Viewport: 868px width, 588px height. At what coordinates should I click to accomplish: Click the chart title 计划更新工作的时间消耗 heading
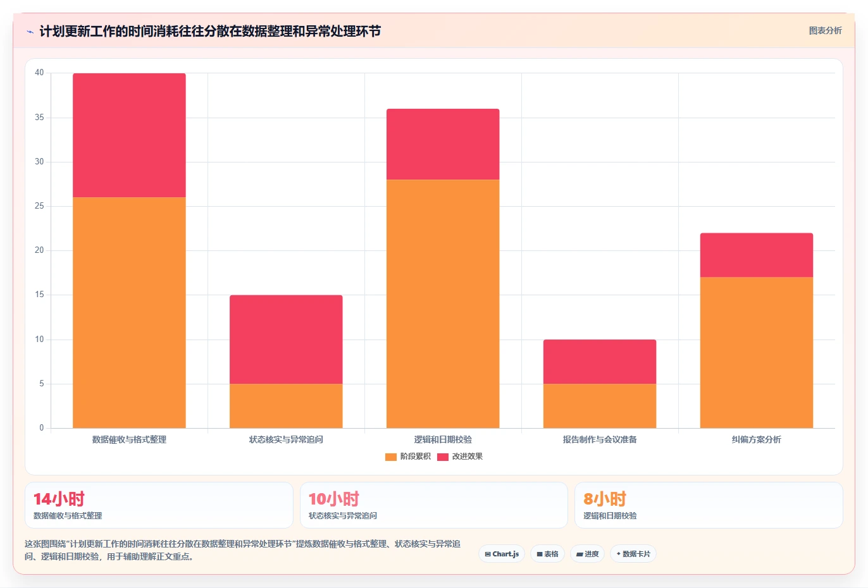pos(210,31)
